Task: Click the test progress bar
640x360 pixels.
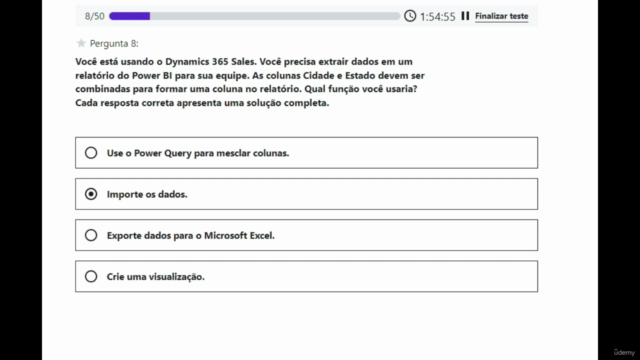Action: click(255, 16)
